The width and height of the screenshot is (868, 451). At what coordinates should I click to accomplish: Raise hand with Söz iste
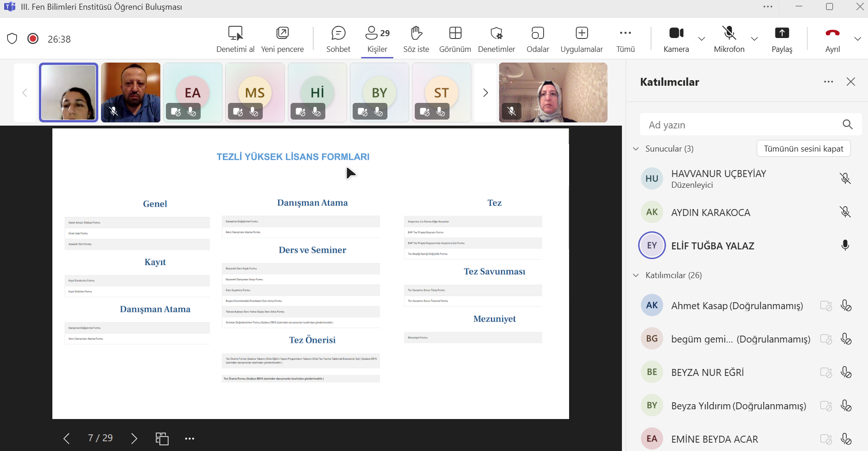[x=416, y=39]
